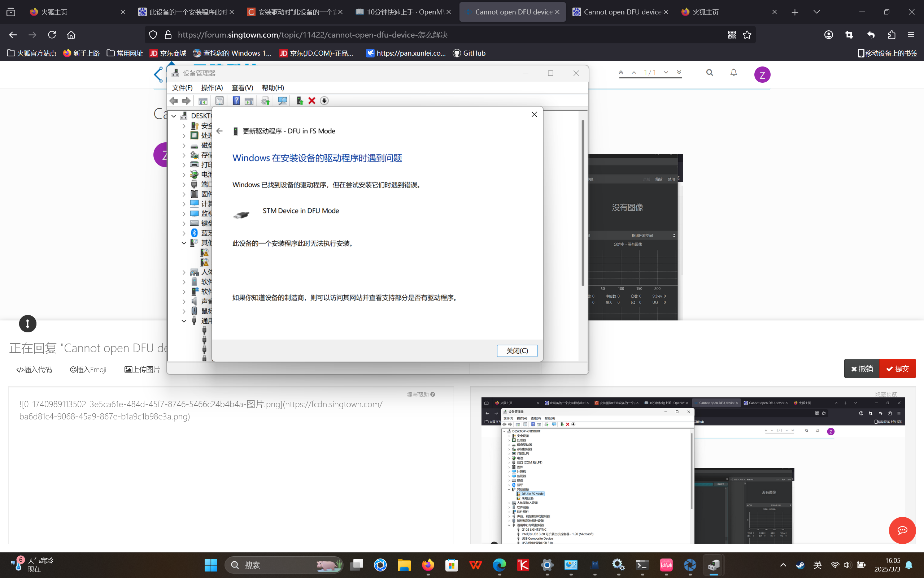The width and height of the screenshot is (924, 578).
Task: Open 帮助(H) menu in Device Manager
Action: (273, 88)
